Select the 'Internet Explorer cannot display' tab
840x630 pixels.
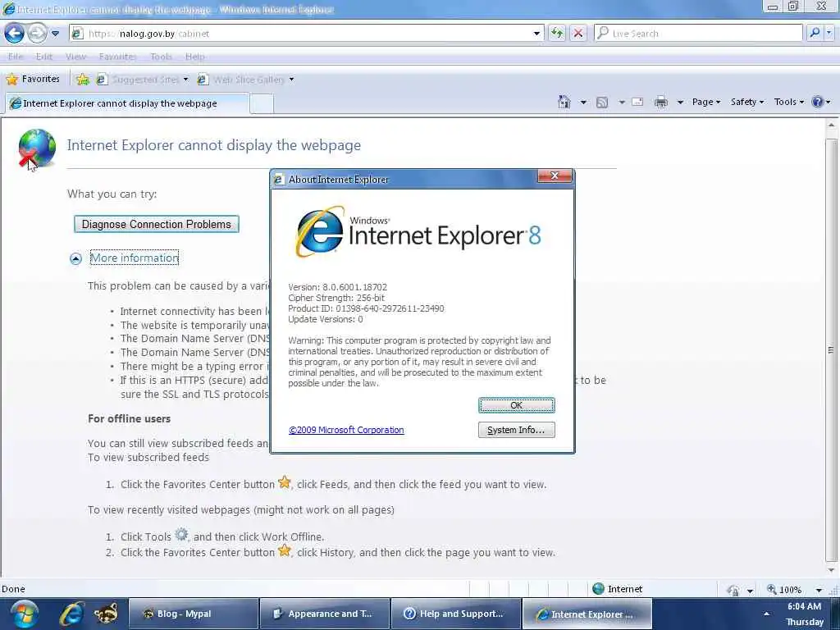tap(127, 103)
